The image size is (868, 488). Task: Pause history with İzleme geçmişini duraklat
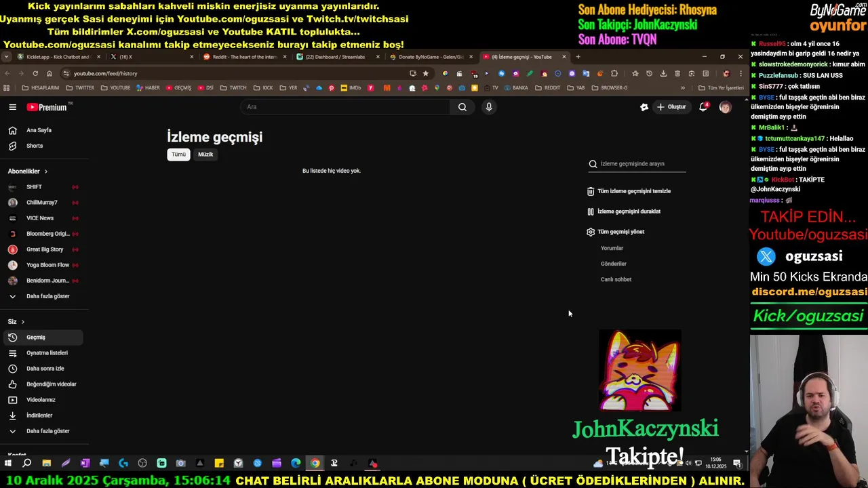pos(624,211)
